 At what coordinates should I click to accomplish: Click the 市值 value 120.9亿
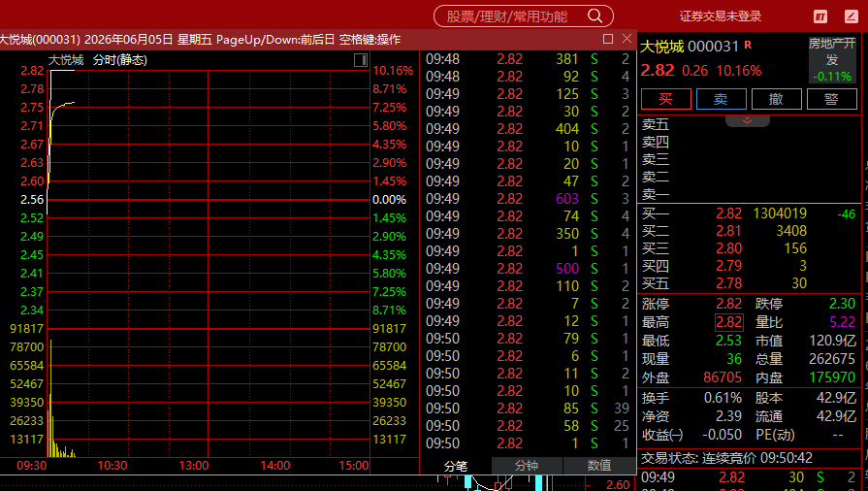(832, 341)
